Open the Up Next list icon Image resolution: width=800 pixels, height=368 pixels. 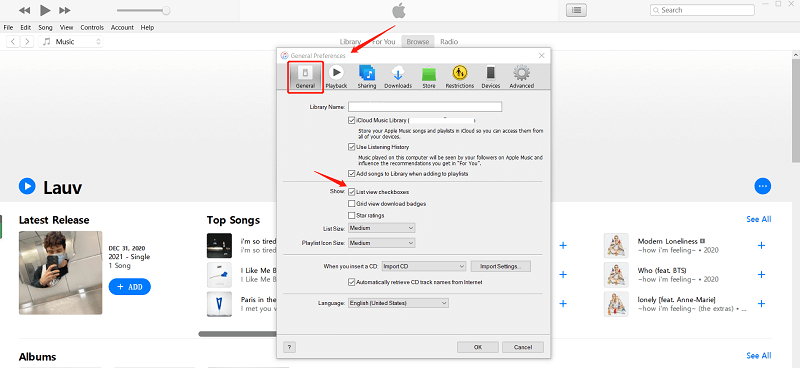click(577, 10)
